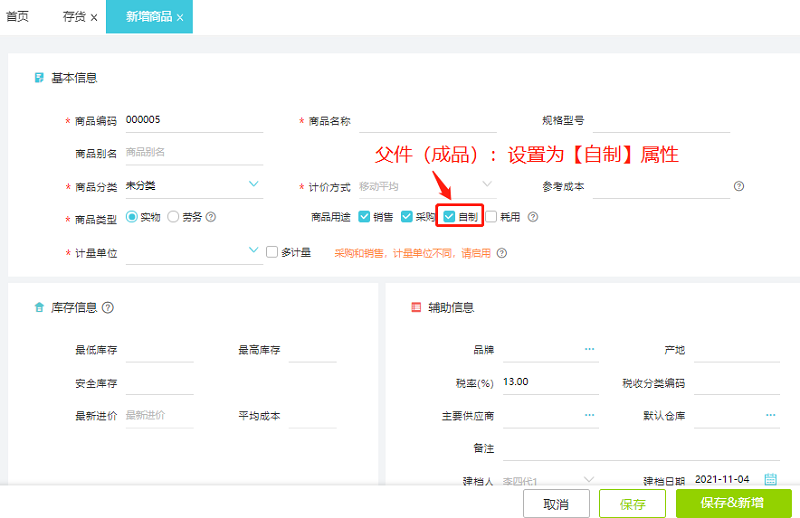Close the 存货 tab
Screen dimensions: 800x518
pyautogui.click(x=94, y=18)
